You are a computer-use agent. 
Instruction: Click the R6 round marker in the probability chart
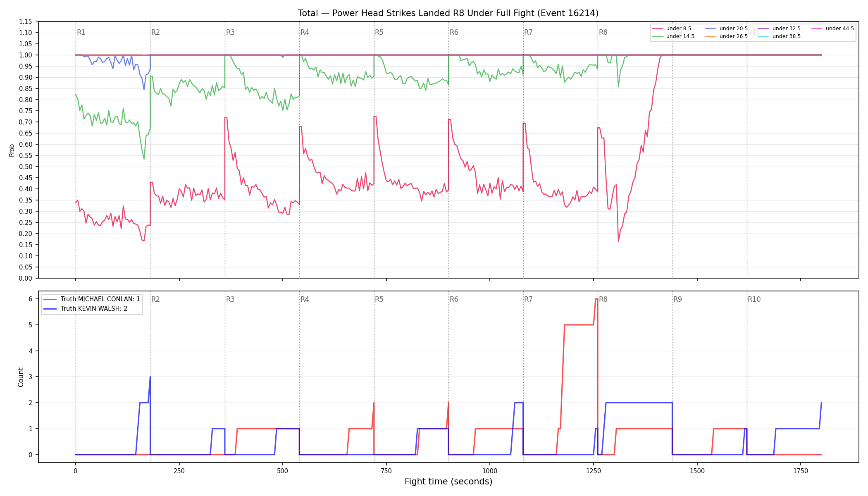[454, 32]
